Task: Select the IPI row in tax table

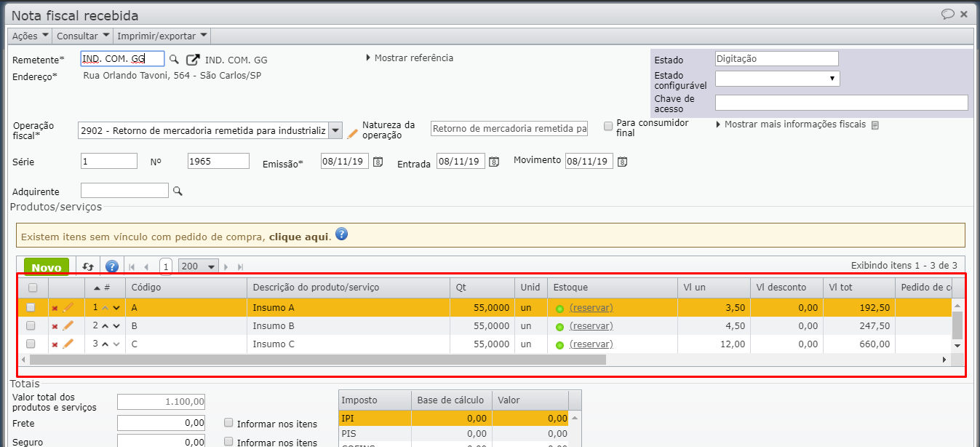Action: pos(453,419)
